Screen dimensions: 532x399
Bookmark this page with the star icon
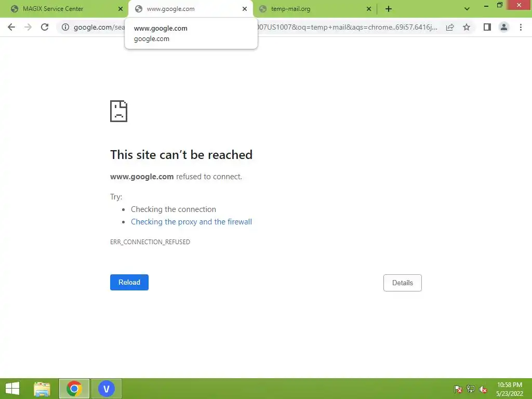tap(467, 27)
